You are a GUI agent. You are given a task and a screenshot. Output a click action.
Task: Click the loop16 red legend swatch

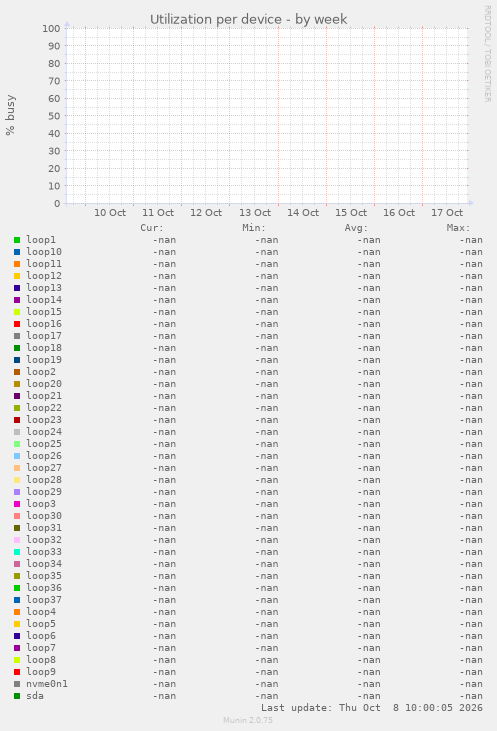point(17,324)
